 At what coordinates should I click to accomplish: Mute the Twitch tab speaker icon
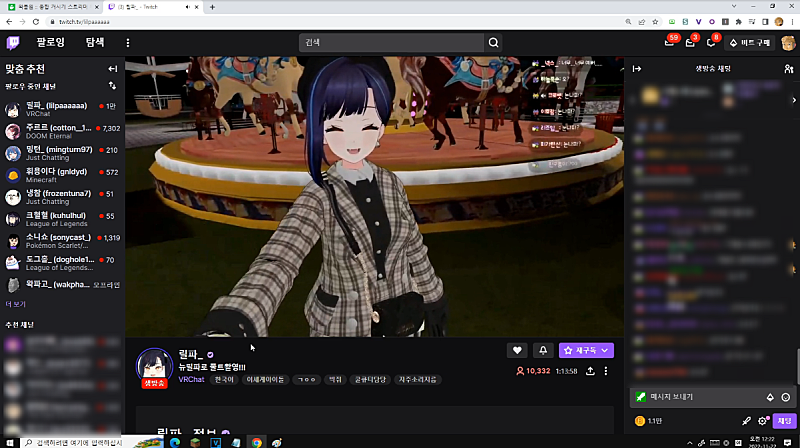pyautogui.click(x=188, y=7)
